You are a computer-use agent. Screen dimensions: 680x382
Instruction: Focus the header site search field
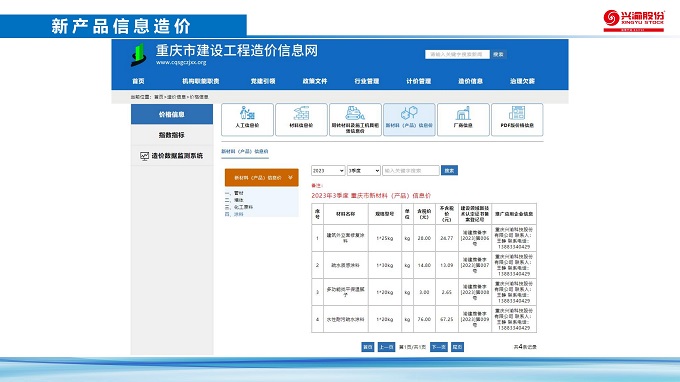coord(457,54)
